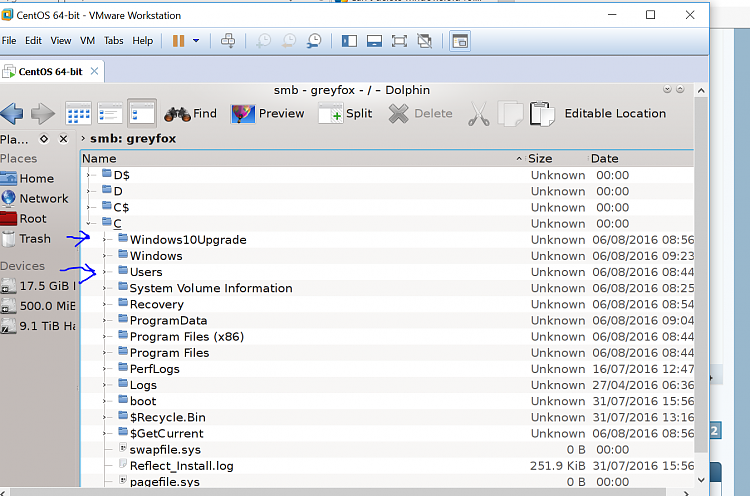Expand the Users folder
The image size is (750, 496).
pos(104,272)
